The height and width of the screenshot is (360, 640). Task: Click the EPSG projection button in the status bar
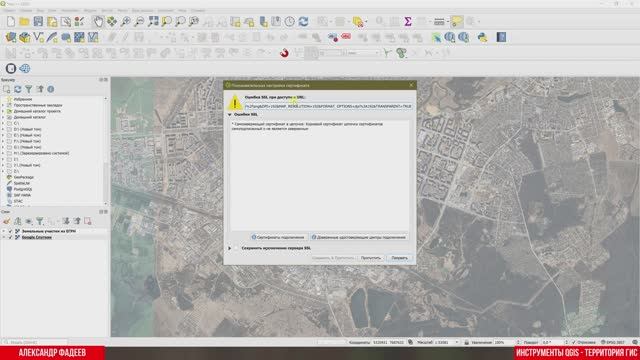click(613, 342)
